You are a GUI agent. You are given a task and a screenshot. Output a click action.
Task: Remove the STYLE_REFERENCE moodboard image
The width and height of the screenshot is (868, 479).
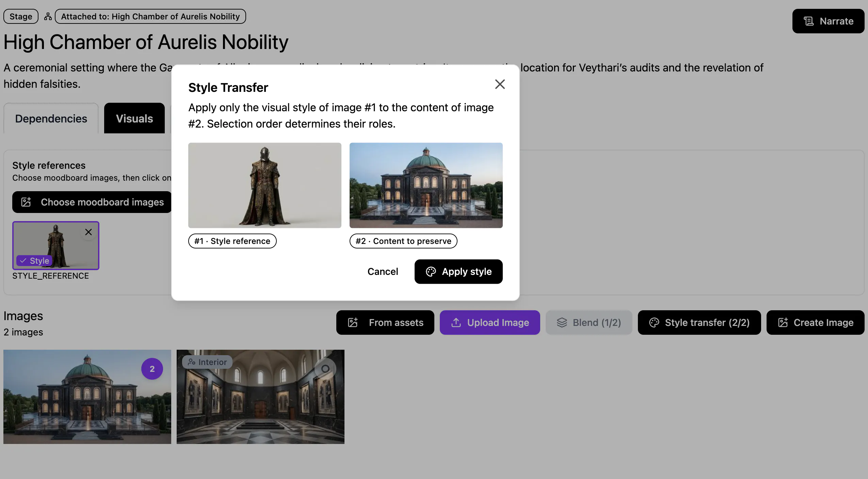89,232
